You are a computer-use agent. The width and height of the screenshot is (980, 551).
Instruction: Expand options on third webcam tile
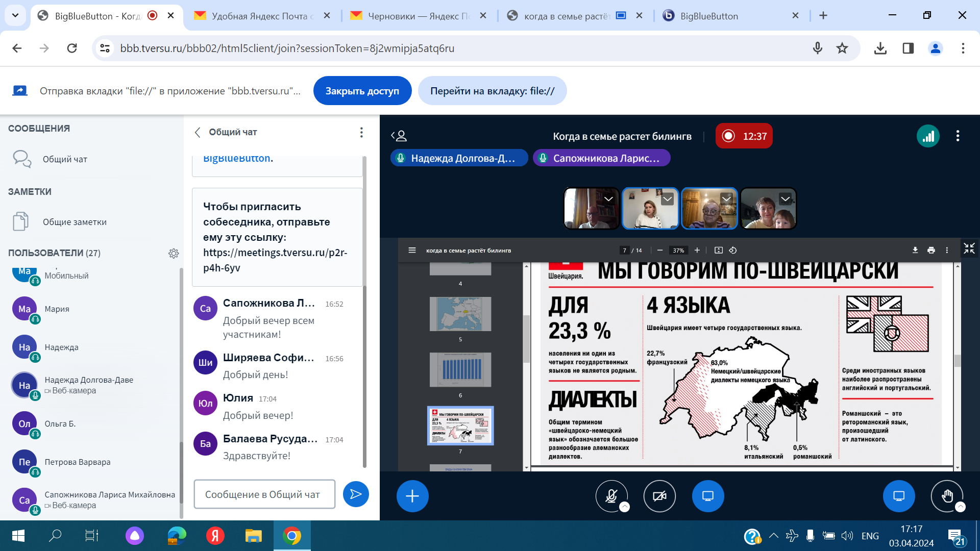pos(726,199)
